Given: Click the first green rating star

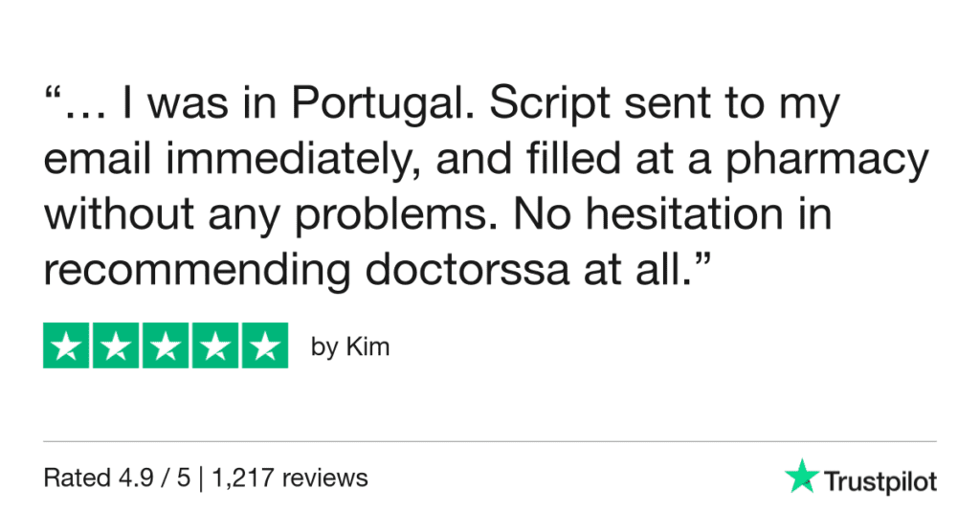Looking at the screenshot, I should (65, 345).
